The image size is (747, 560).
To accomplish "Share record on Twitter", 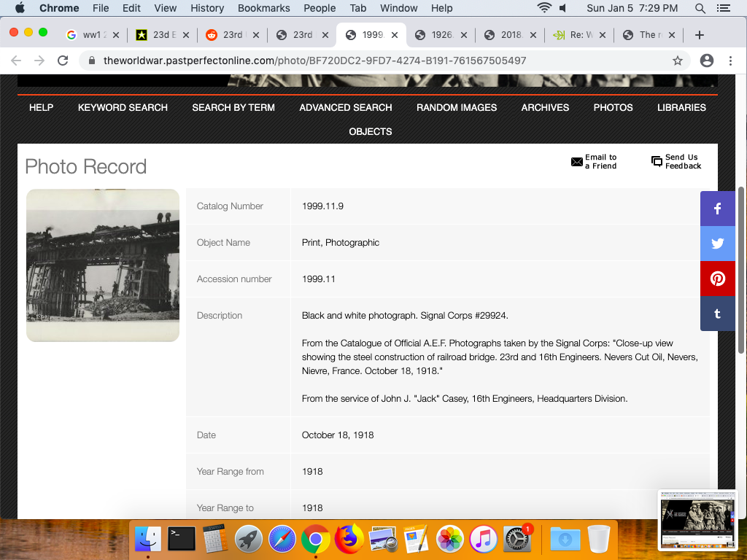I will click(718, 244).
